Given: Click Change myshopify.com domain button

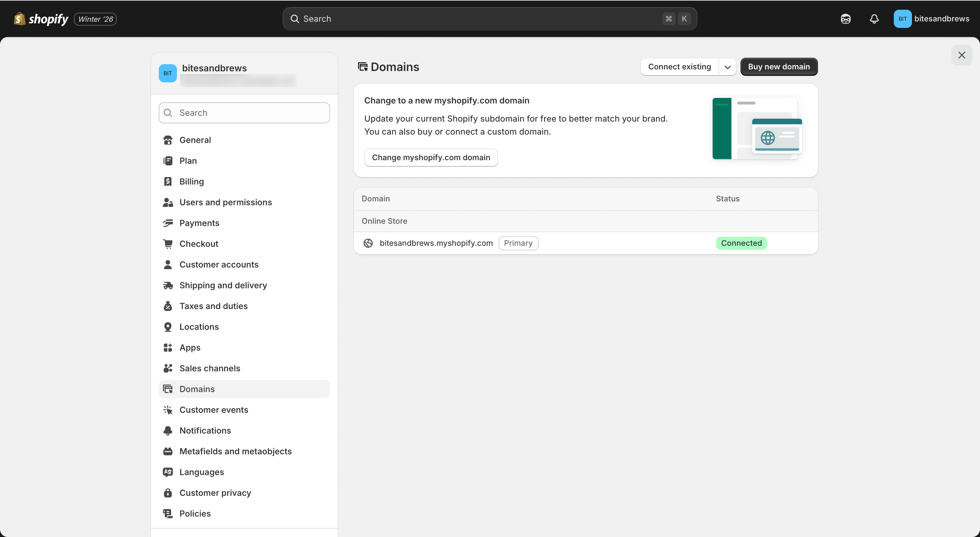Looking at the screenshot, I should pyautogui.click(x=431, y=158).
